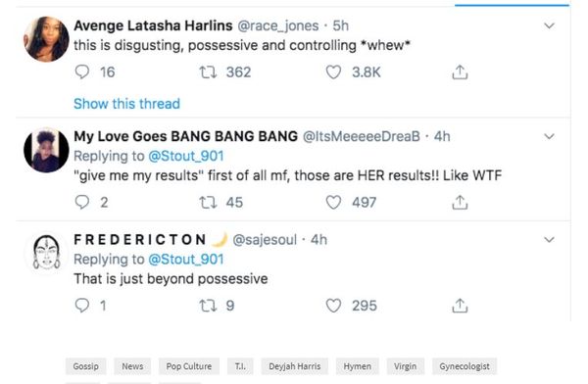Retweet the tweet with 45 retweets
The image size is (588, 384).
208,203
